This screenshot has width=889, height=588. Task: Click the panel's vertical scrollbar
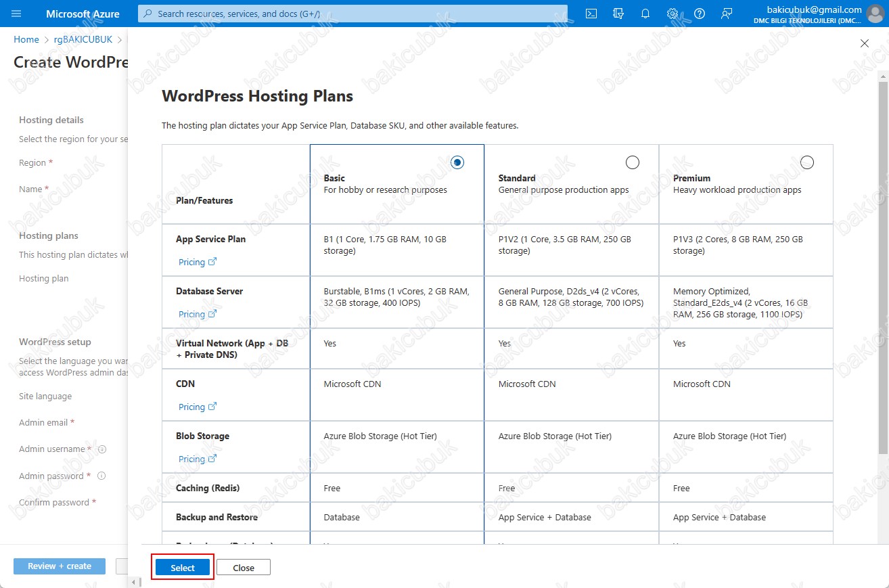tap(882, 267)
